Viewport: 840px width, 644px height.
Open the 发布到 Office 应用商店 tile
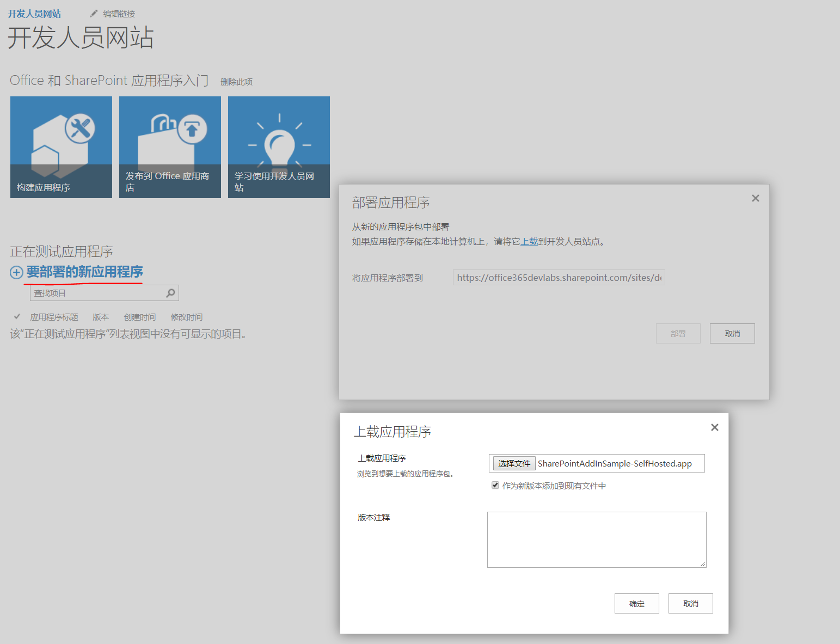coord(170,147)
